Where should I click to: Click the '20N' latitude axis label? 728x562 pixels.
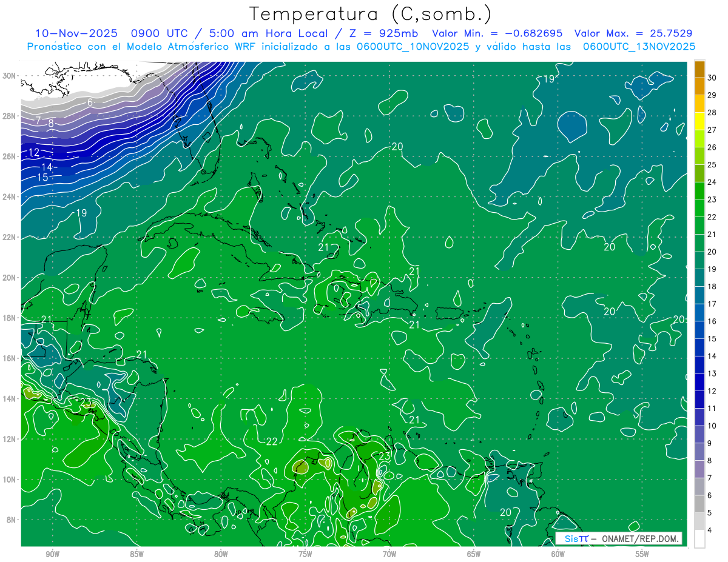(x=9, y=277)
